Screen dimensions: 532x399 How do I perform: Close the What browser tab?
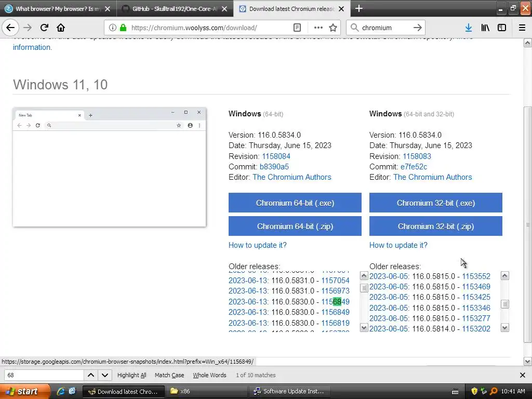(108, 9)
